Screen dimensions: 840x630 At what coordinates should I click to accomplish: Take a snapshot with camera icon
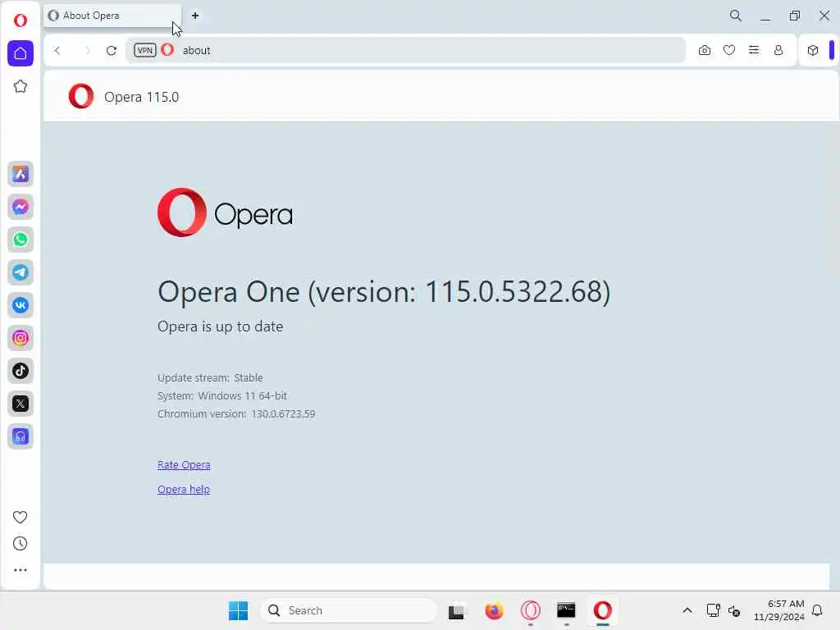point(705,50)
